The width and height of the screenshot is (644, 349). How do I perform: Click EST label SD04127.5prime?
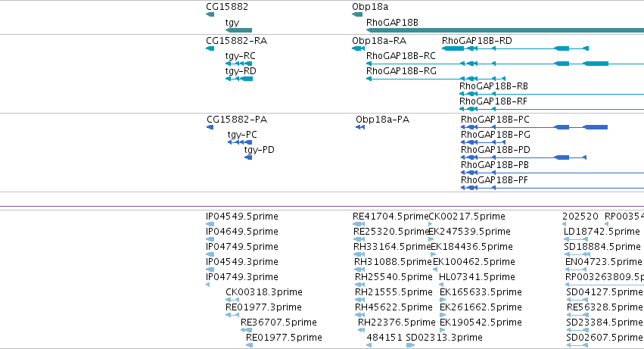click(605, 293)
